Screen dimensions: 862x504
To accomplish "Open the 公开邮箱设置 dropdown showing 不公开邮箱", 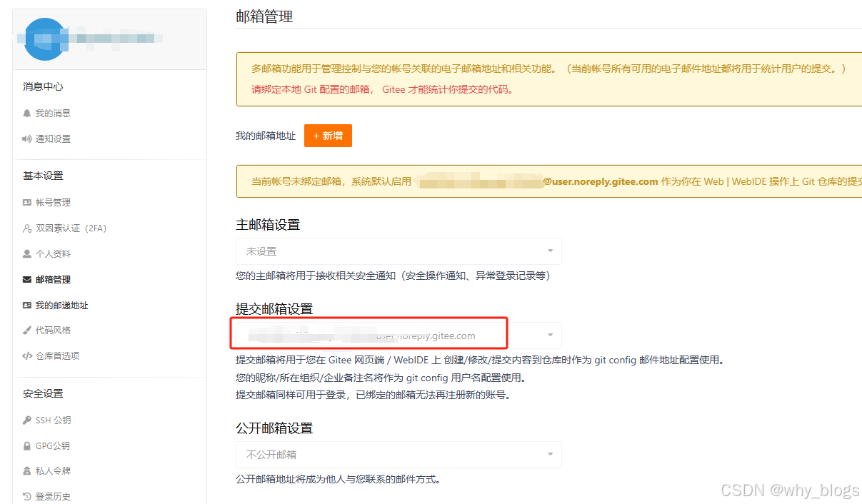I will [x=399, y=455].
